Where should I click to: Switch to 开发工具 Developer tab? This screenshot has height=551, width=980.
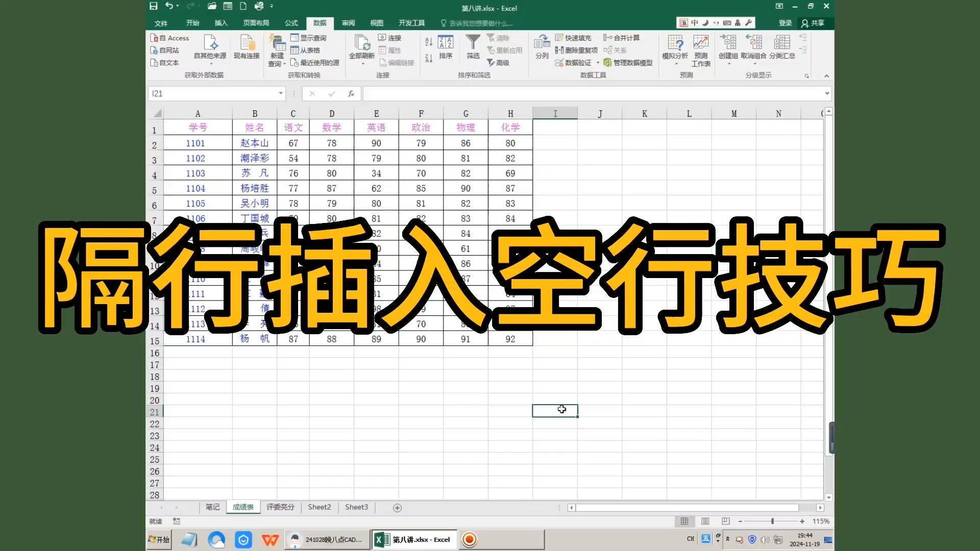[x=412, y=23]
